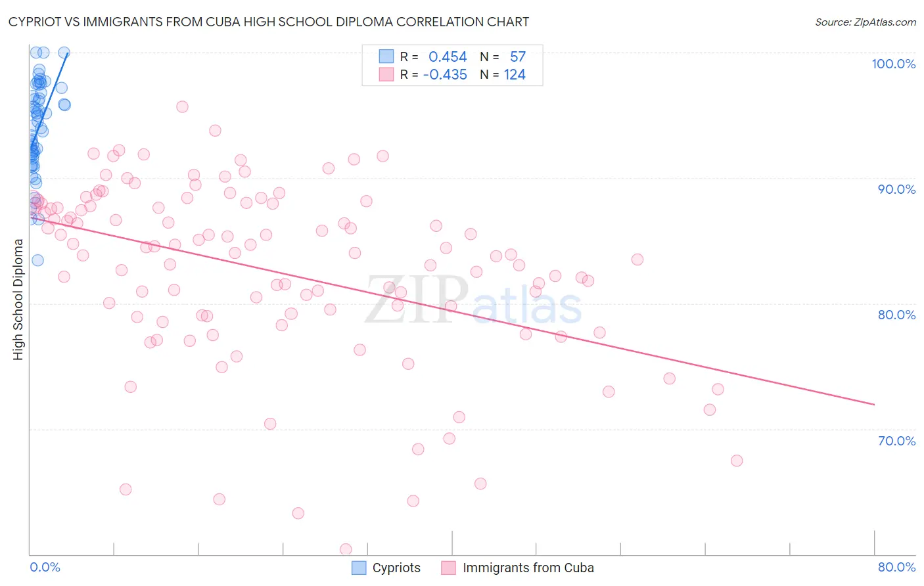Click the pink Immigrants from Cuba legend swatch

coord(449,568)
